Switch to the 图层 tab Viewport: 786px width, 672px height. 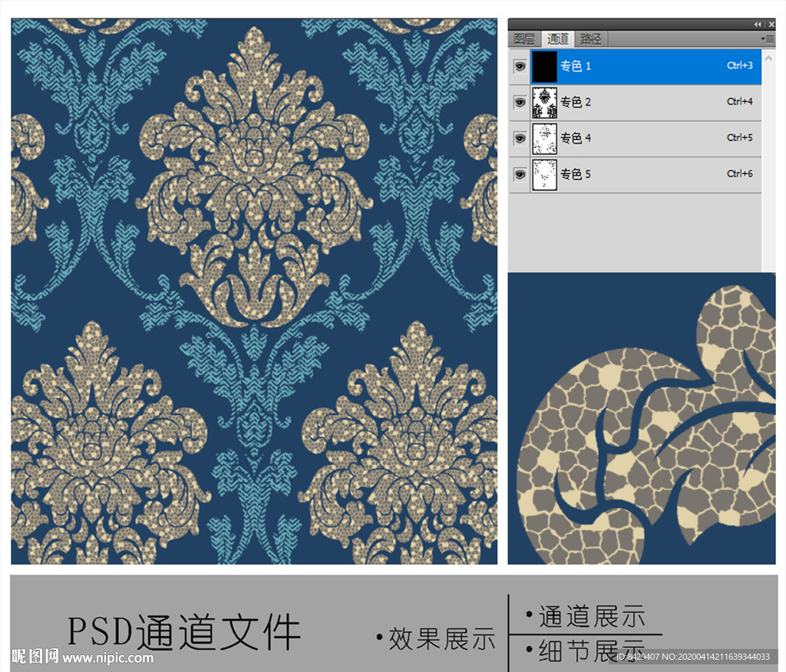click(524, 38)
